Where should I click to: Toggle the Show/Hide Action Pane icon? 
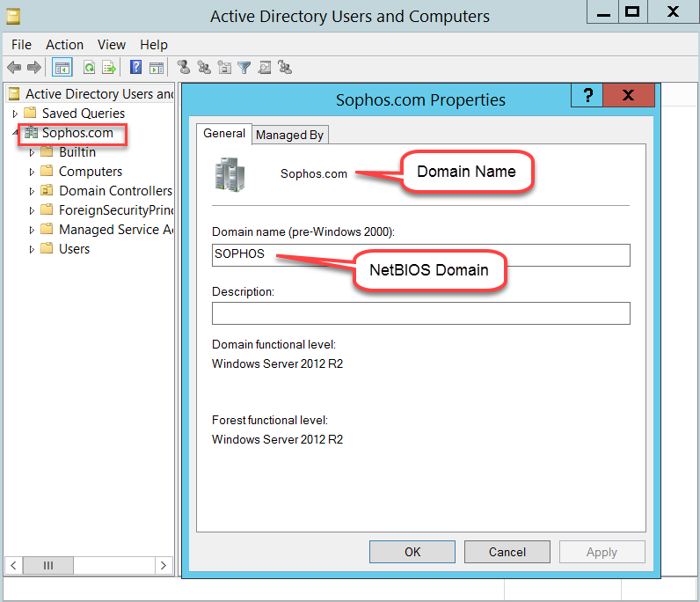(x=157, y=68)
